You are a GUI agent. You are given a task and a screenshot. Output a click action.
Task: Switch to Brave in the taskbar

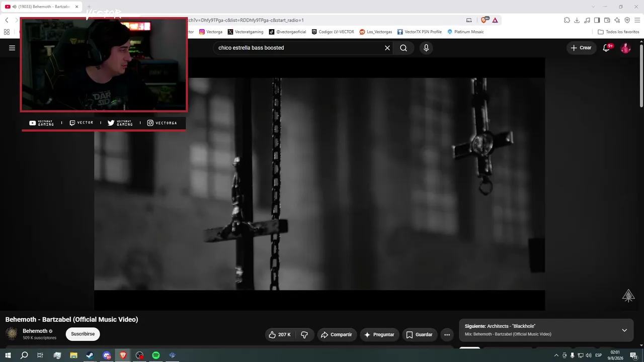(123, 355)
